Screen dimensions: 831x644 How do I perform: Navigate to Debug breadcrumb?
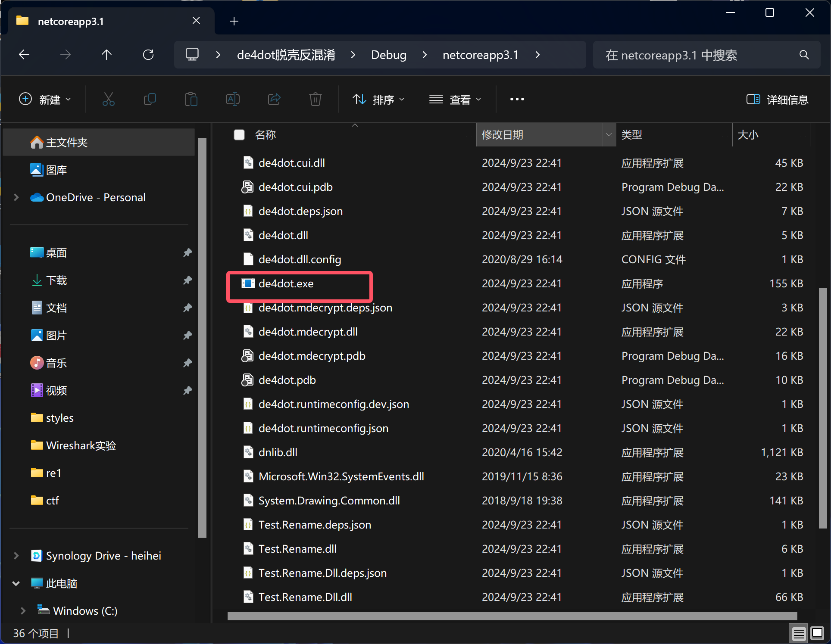coord(389,55)
